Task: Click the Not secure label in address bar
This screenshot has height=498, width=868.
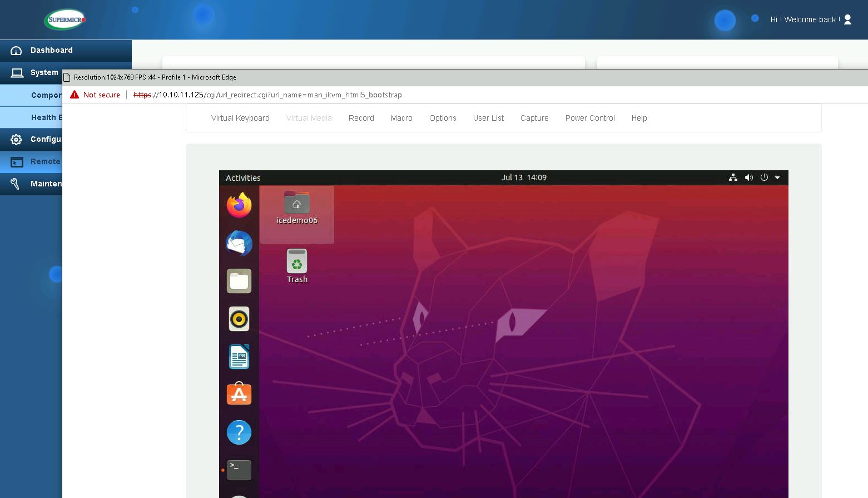Action: pos(101,95)
